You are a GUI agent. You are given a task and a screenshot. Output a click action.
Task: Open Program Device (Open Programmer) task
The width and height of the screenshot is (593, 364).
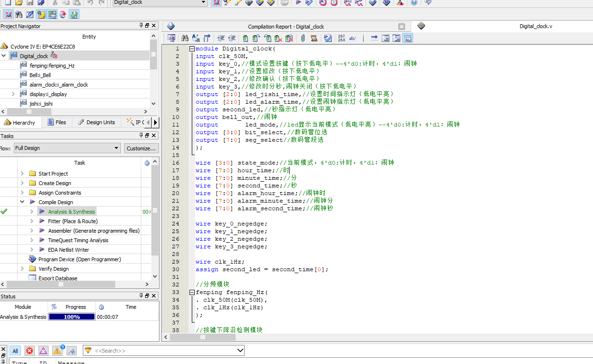[79, 259]
